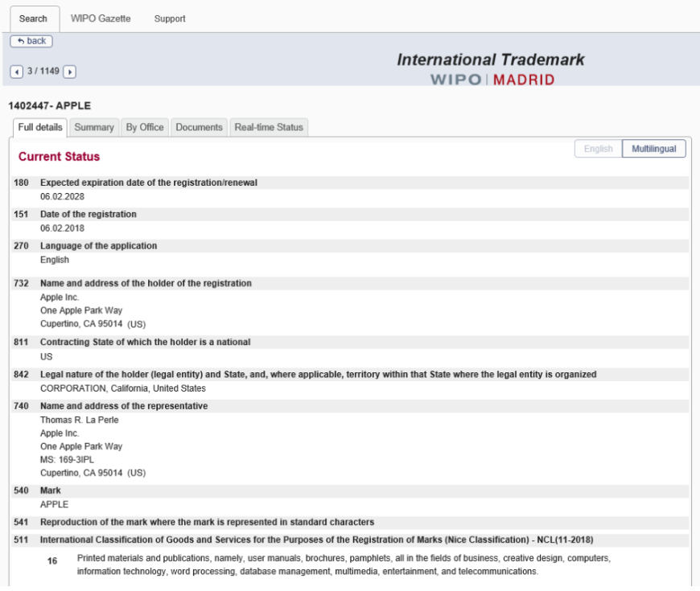The width and height of the screenshot is (700, 591).
Task: Click the Language of the application row
Action: [x=350, y=246]
